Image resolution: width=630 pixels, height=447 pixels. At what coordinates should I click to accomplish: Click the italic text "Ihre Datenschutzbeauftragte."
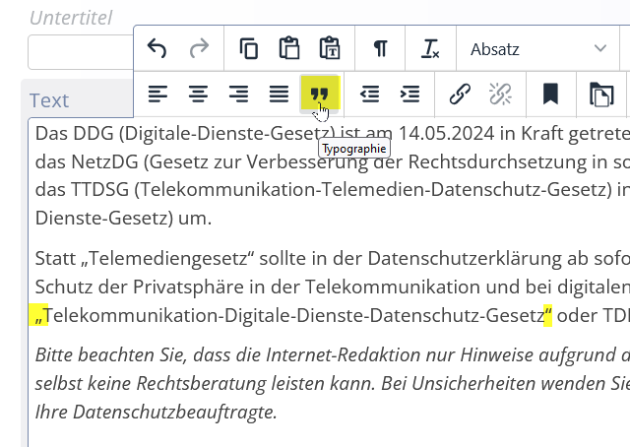coord(156,412)
